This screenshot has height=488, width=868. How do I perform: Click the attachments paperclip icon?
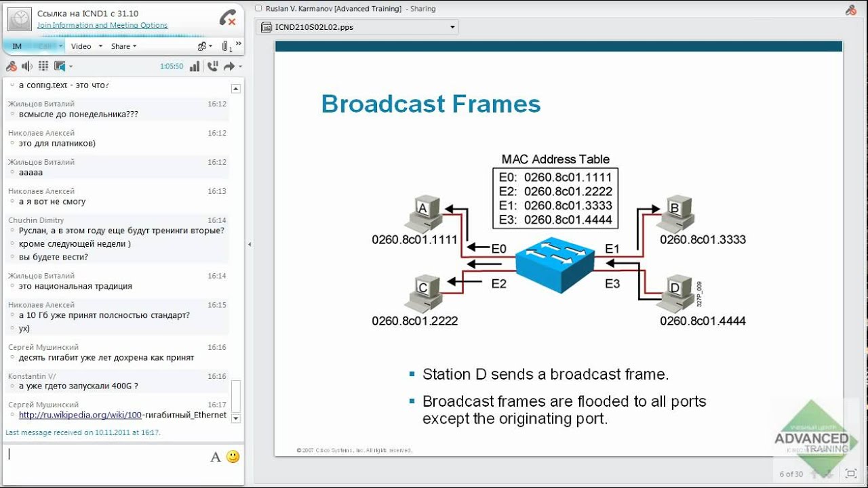[227, 47]
